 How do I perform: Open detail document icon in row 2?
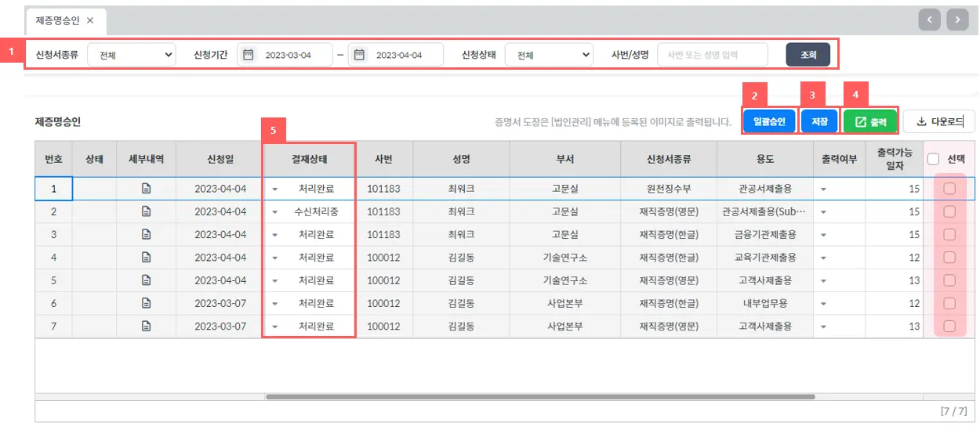(x=146, y=211)
